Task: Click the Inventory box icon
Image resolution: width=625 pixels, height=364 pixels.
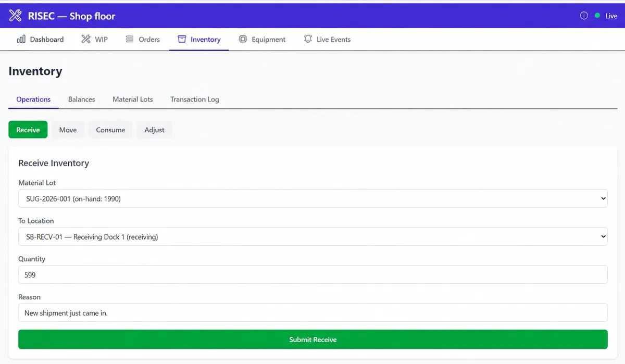Action: 182,39
